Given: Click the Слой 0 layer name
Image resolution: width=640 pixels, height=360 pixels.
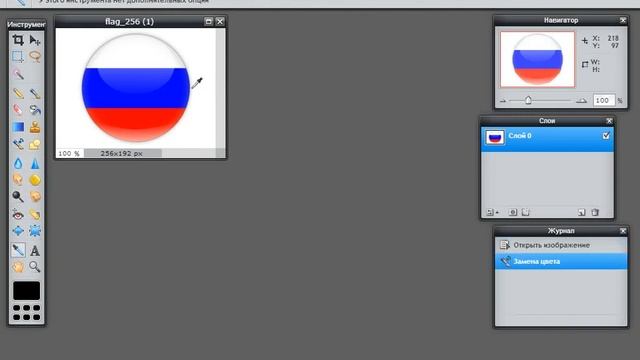Looking at the screenshot, I should click(520, 136).
